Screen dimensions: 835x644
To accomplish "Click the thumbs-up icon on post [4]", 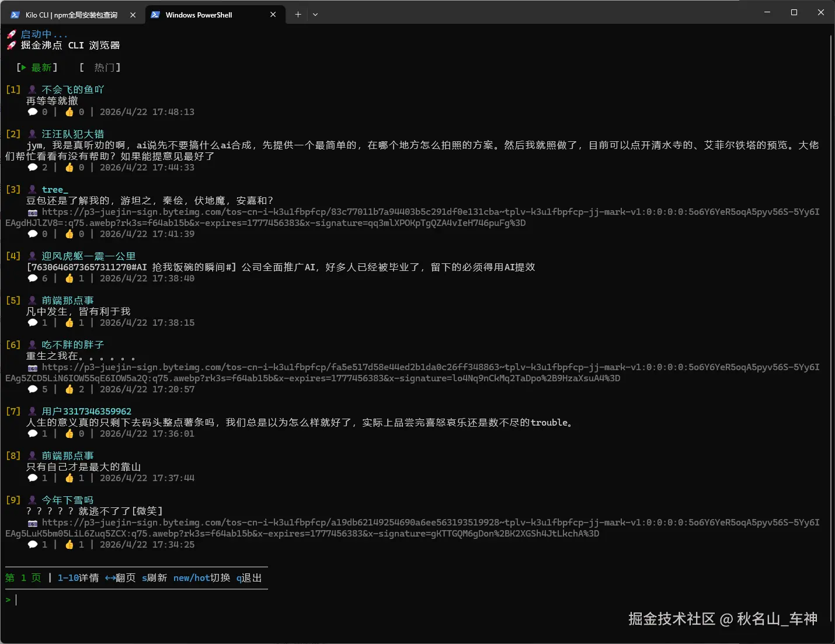I will [69, 278].
